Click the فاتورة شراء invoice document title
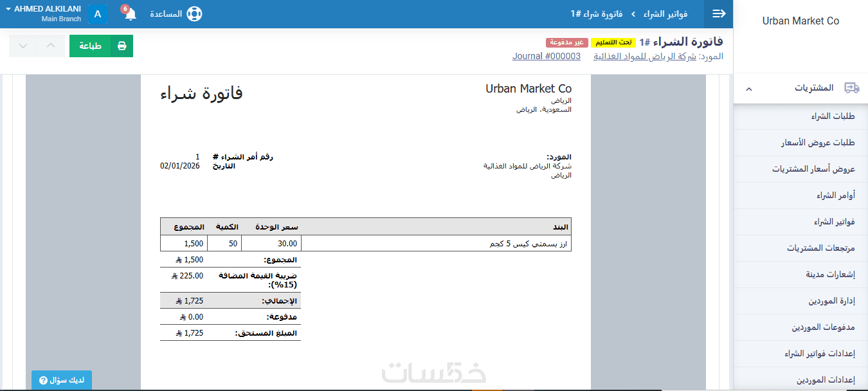This screenshot has height=391, width=868. [201, 93]
